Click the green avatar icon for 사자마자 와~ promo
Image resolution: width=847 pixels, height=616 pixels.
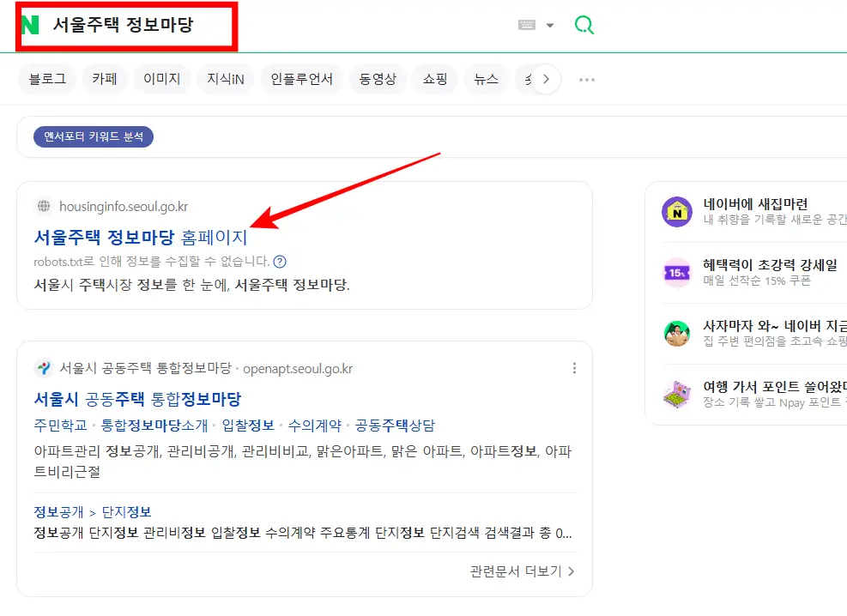tap(677, 334)
